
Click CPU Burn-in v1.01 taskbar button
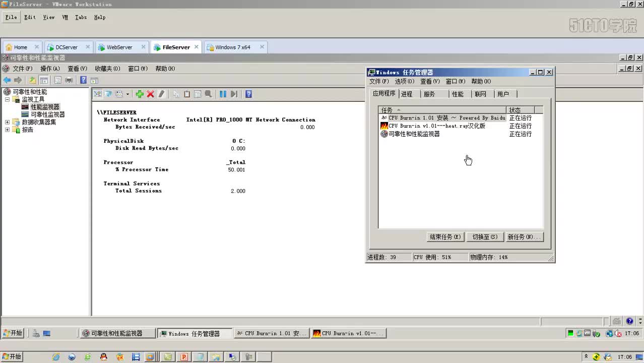[348, 333]
